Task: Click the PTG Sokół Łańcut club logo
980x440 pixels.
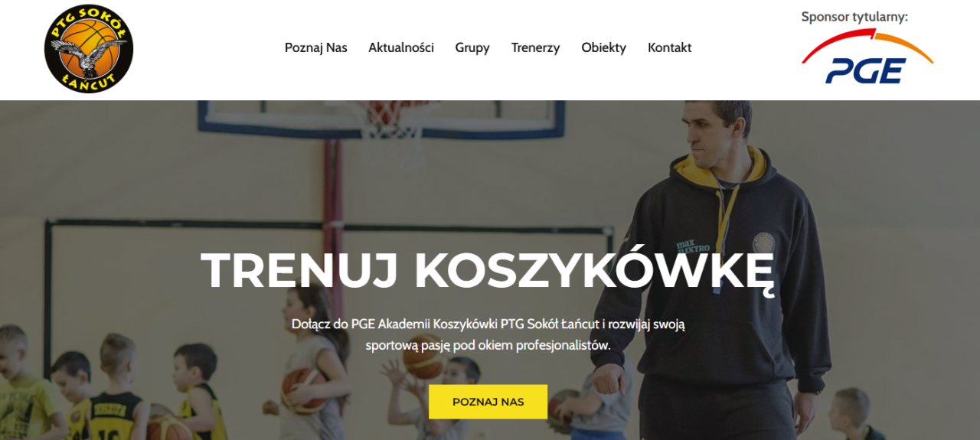Action: click(89, 48)
